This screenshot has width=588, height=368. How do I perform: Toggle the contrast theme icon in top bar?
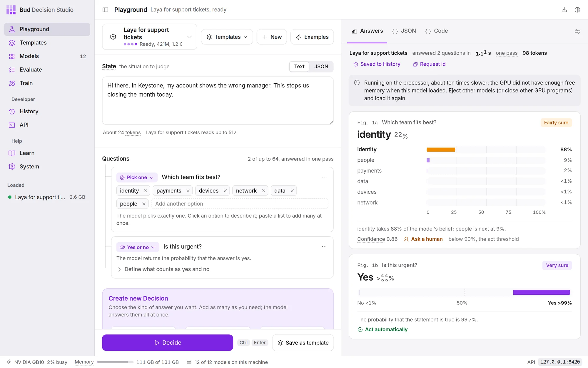(x=577, y=10)
